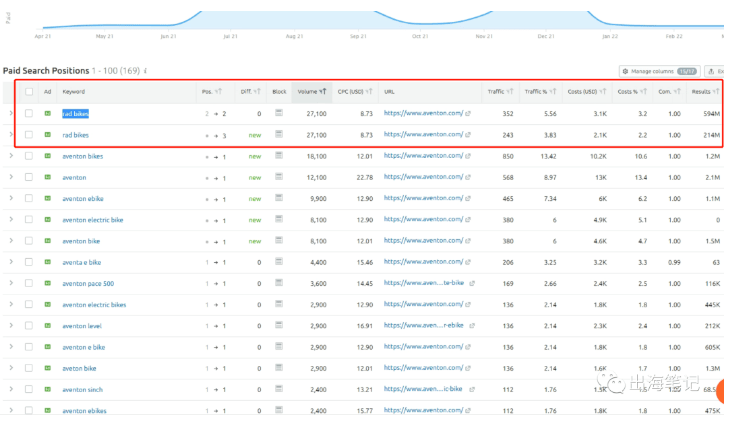This screenshot has height=422, width=732.
Task: Click the 18,100 volume value for aventon bikes
Action: pyautogui.click(x=317, y=156)
